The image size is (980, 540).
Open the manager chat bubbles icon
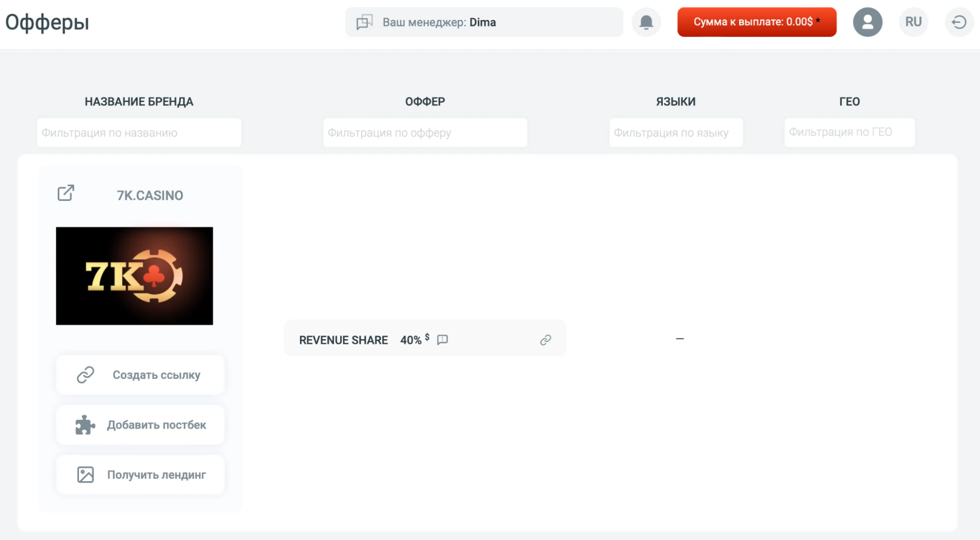[x=364, y=22]
